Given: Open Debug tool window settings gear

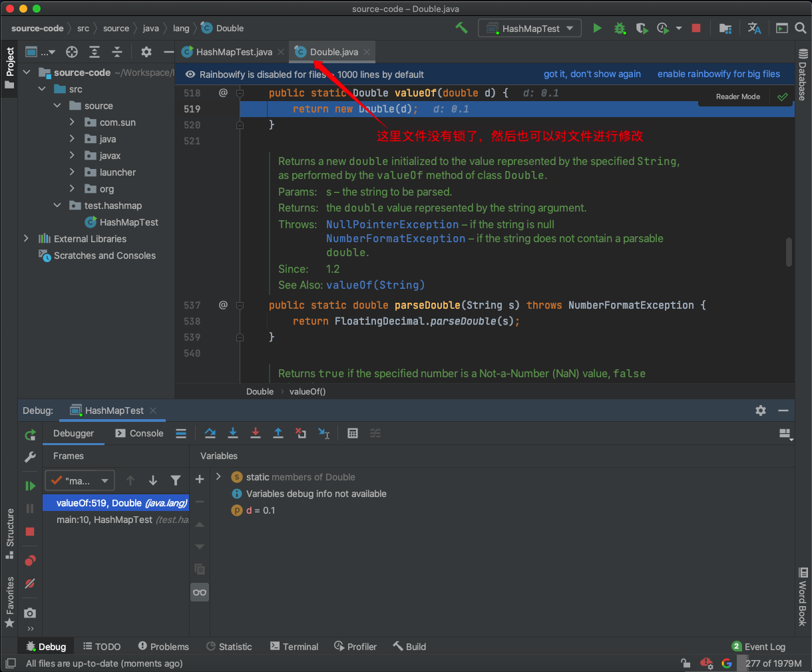Looking at the screenshot, I should click(761, 411).
